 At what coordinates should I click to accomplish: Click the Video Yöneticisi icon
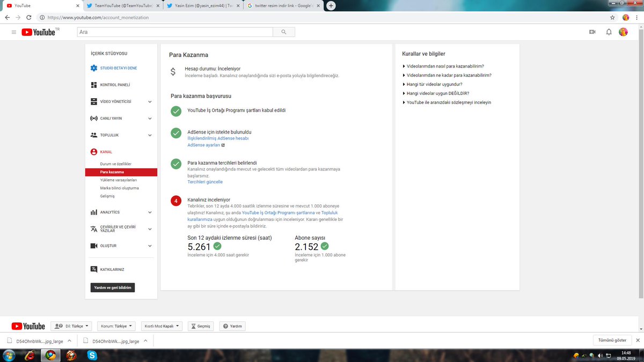pos(94,101)
